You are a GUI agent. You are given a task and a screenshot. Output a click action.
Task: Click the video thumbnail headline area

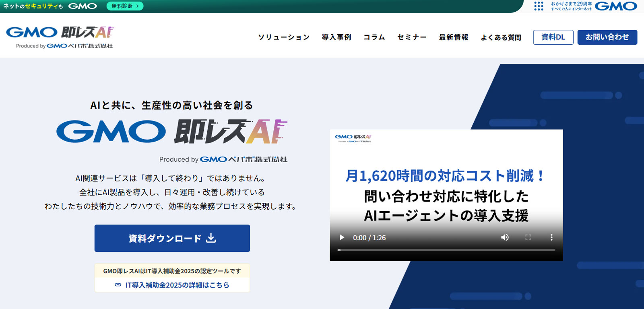[446, 196]
